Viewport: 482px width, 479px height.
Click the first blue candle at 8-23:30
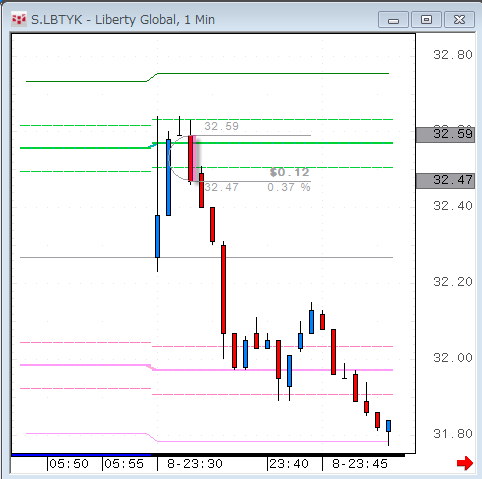pyautogui.click(x=157, y=236)
